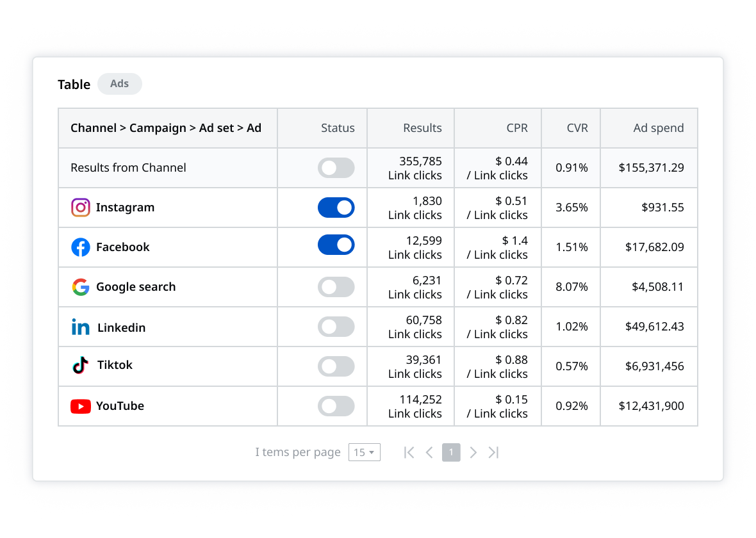The width and height of the screenshot is (756, 538).
Task: Go to the first page using pagination
Action: tap(408, 452)
